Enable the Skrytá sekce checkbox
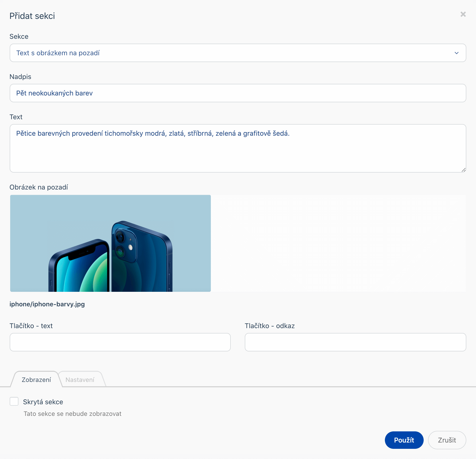 coord(14,401)
